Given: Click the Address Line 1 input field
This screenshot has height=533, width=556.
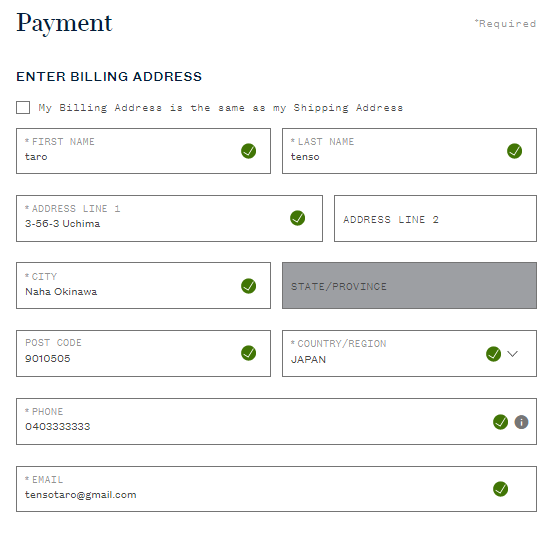Looking at the screenshot, I should tap(169, 218).
